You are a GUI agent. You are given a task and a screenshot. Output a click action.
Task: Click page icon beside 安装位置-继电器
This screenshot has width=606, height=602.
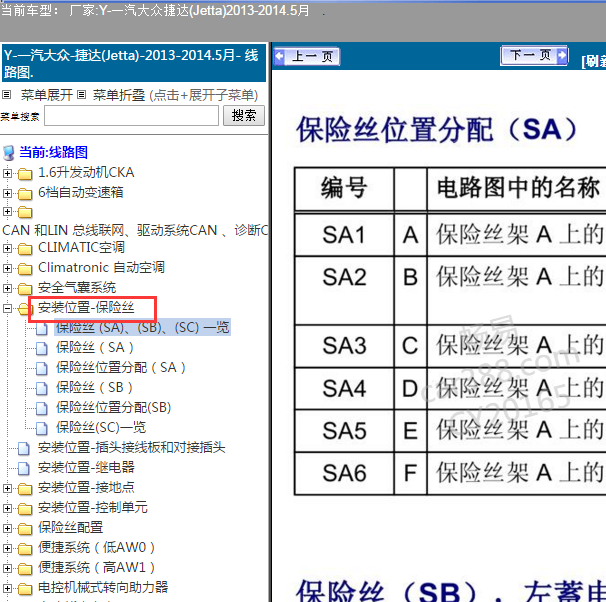pos(24,469)
